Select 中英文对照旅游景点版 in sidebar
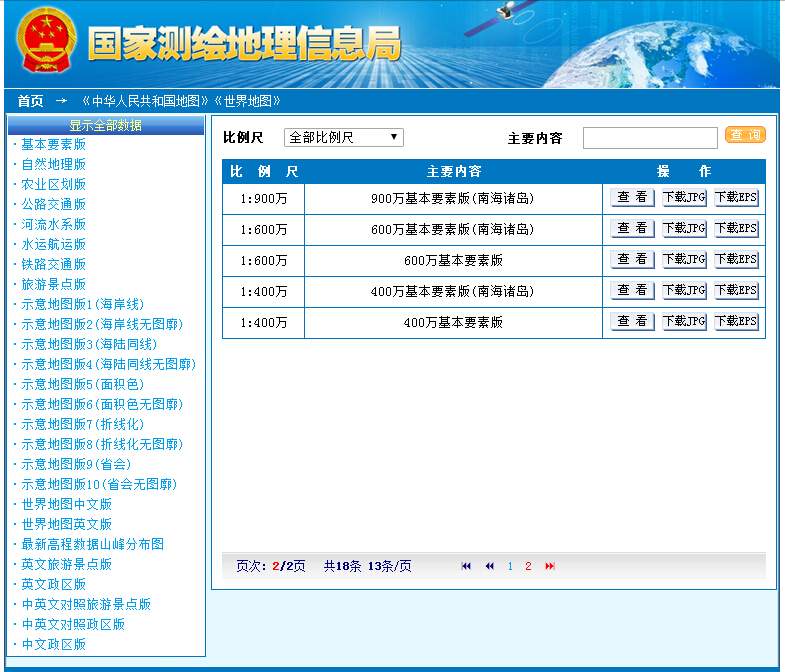 (x=86, y=605)
